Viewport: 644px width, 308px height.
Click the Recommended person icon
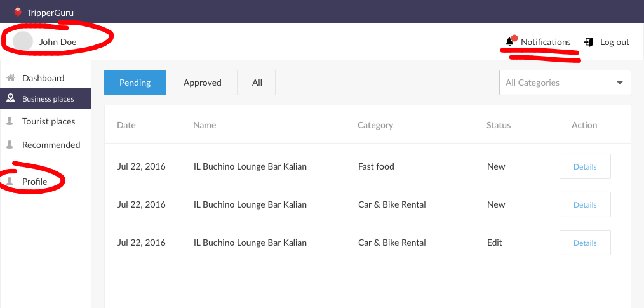10,145
